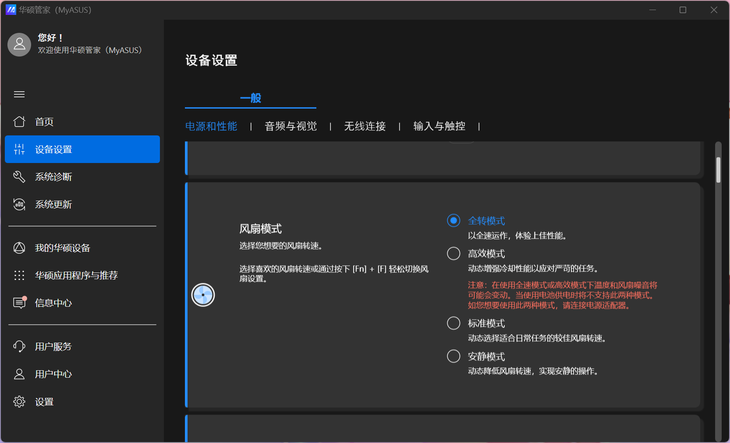The height and width of the screenshot is (443, 730).
Task: Click the 系统诊断 wrench icon
Action: click(19, 177)
